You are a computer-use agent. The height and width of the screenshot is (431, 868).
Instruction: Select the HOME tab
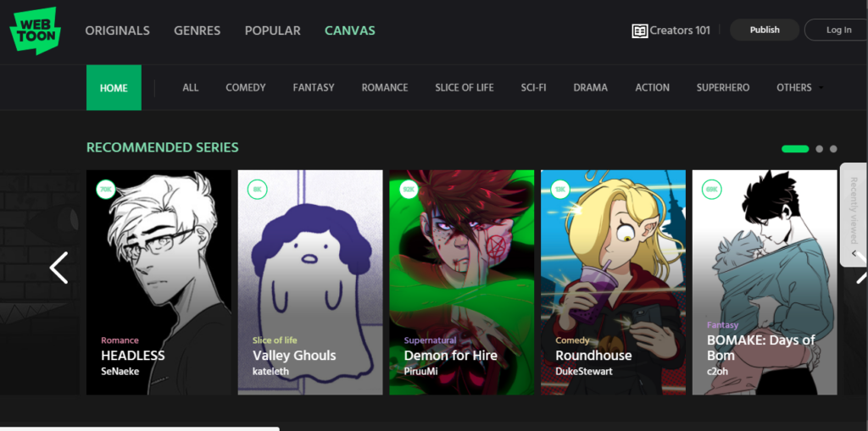click(114, 87)
